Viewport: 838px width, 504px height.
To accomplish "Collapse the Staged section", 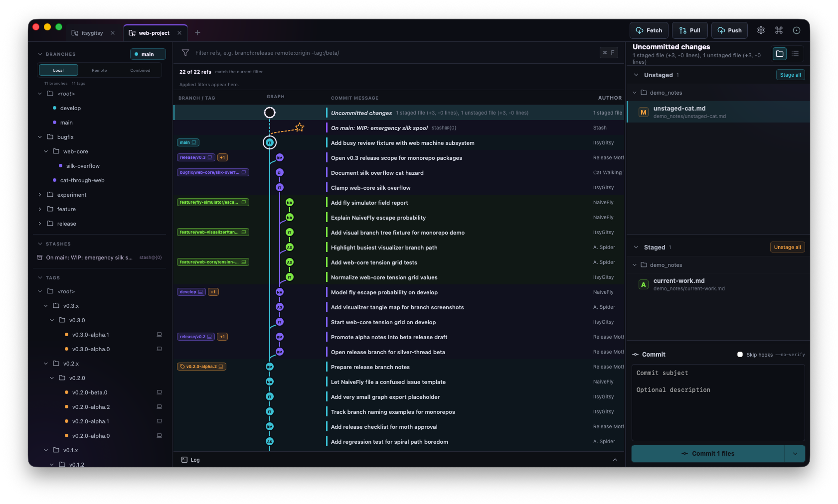I will pos(636,247).
